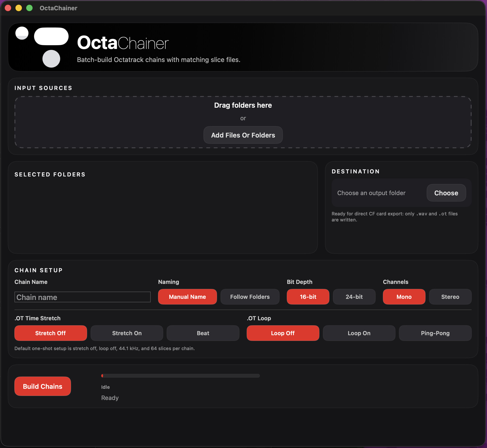Viewport: 487px width, 448px height.
Task: Click into the Chain name input field
Action: 83,297
